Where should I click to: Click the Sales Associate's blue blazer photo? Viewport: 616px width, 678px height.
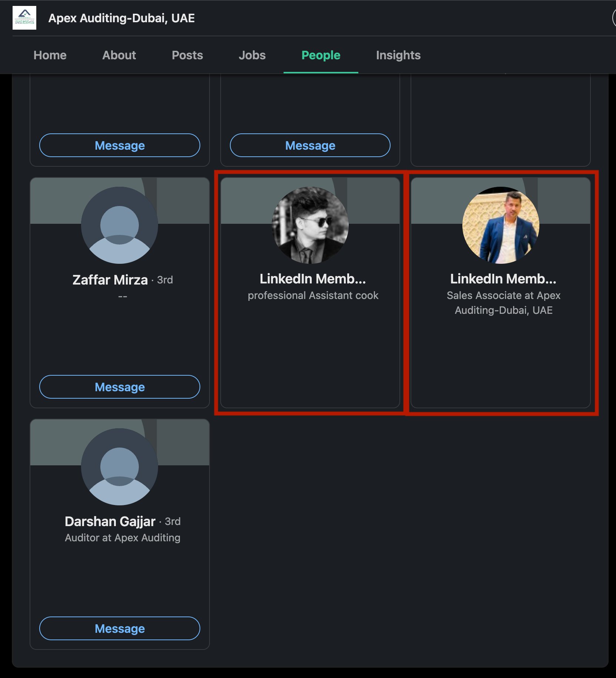click(500, 225)
